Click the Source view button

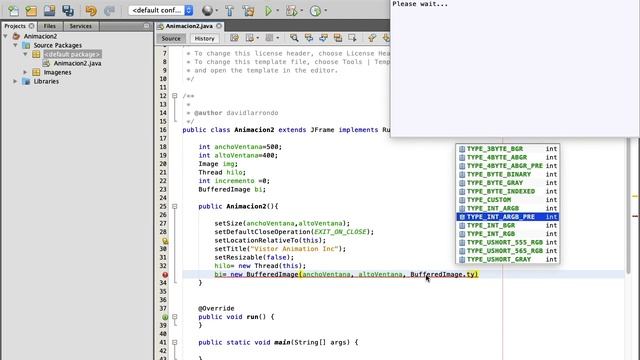(x=171, y=38)
